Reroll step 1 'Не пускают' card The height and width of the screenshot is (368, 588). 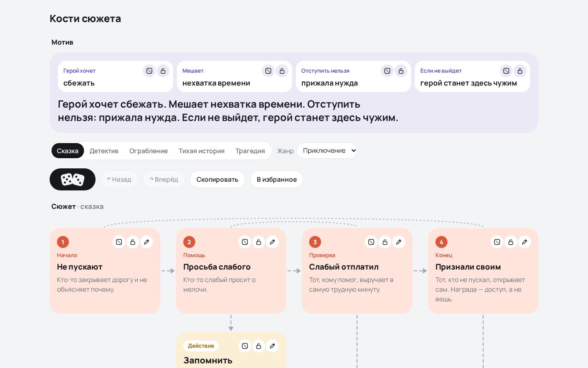pyautogui.click(x=119, y=242)
